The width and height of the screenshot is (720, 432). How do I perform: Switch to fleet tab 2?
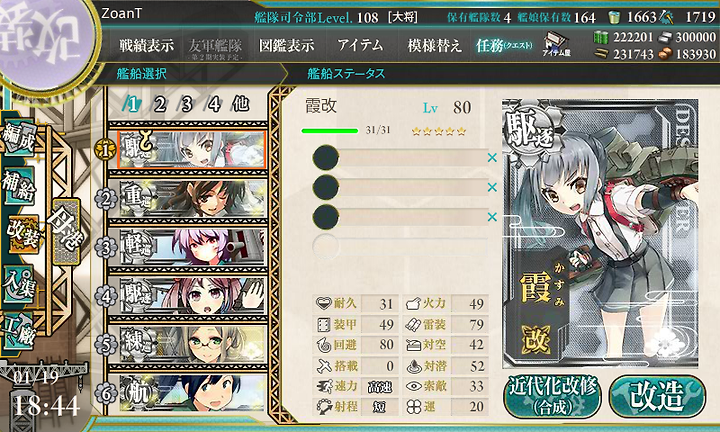pos(159,105)
